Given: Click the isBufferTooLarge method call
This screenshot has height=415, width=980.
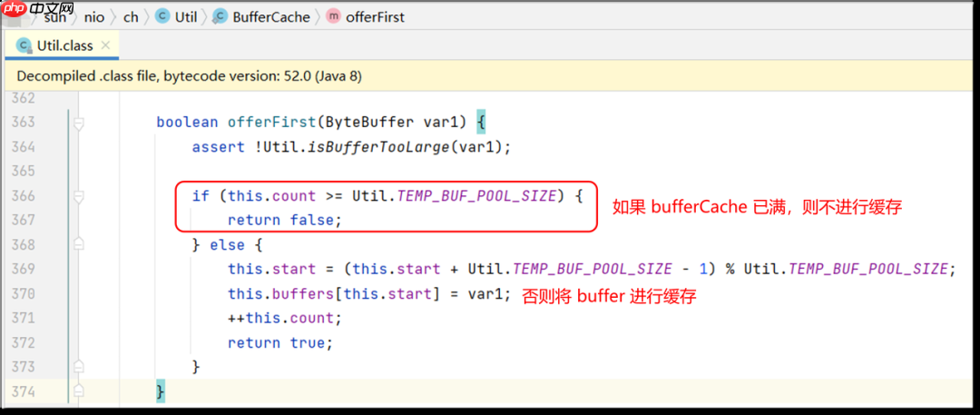Looking at the screenshot, I should 378,147.
